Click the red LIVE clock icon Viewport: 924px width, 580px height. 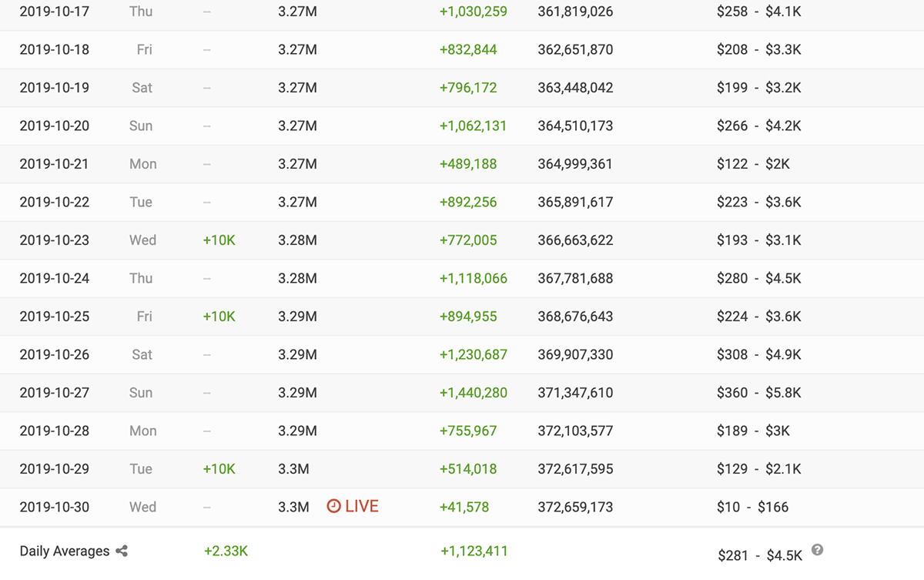[333, 506]
